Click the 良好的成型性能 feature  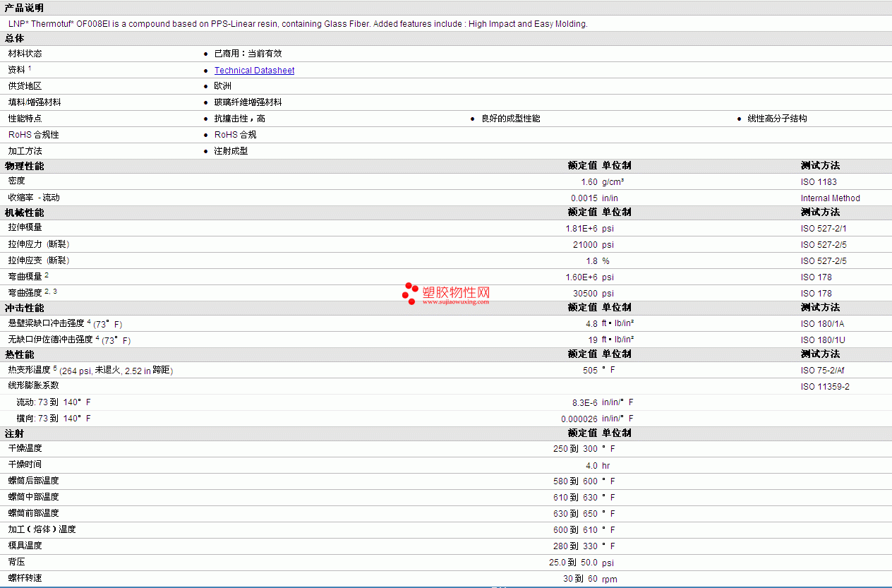511,119
